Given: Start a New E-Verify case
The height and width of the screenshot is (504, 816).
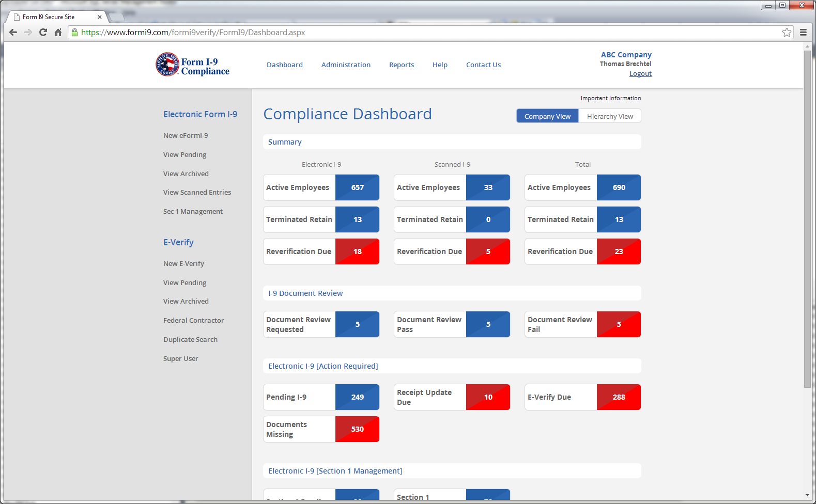Looking at the screenshot, I should click(183, 264).
